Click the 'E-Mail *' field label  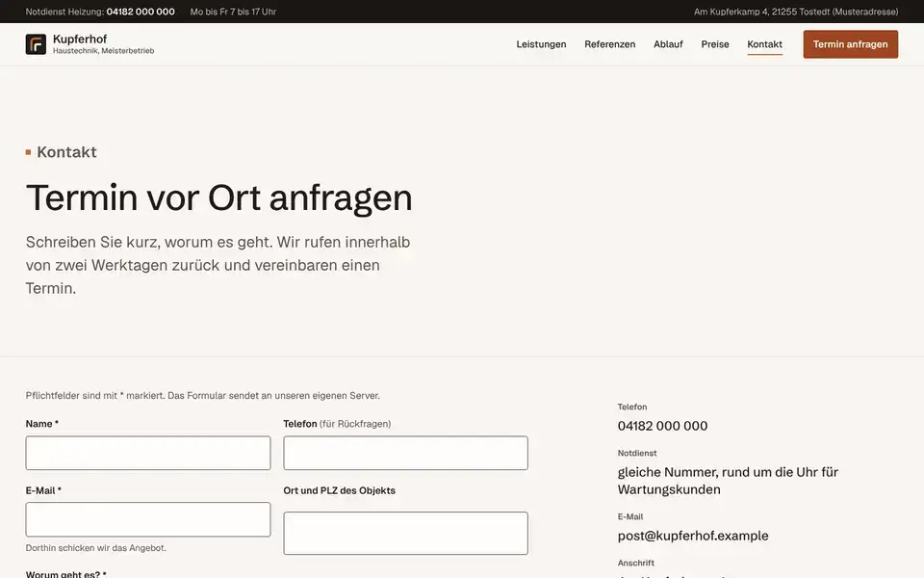coord(43,490)
